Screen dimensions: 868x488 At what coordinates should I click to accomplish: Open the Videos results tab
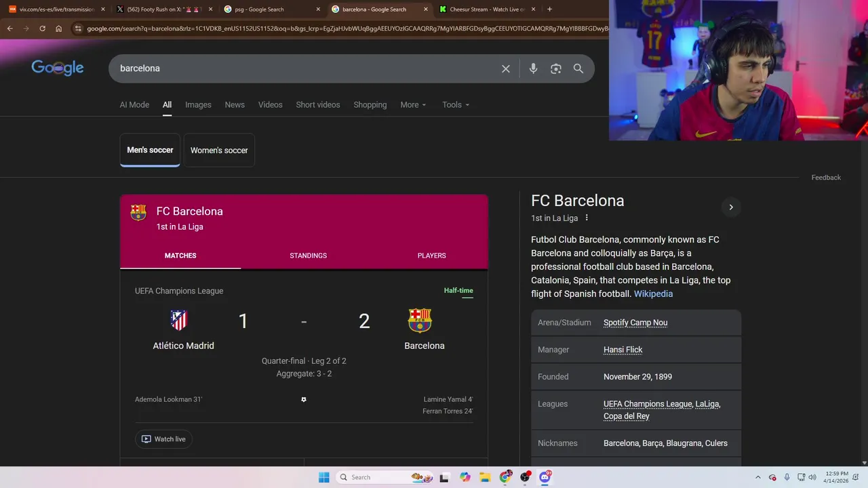270,105
